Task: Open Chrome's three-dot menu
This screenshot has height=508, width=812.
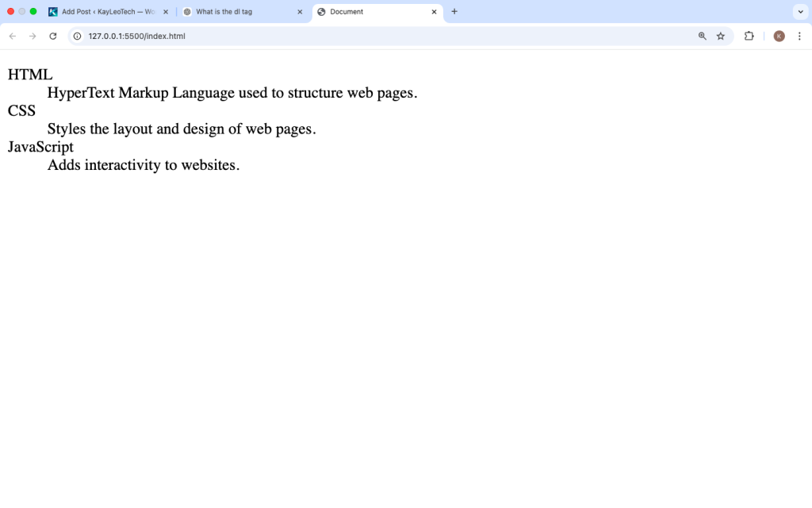Action: [x=799, y=36]
